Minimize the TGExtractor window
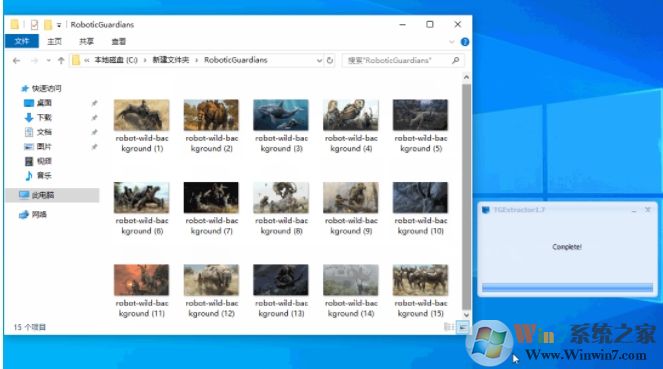 633,210
